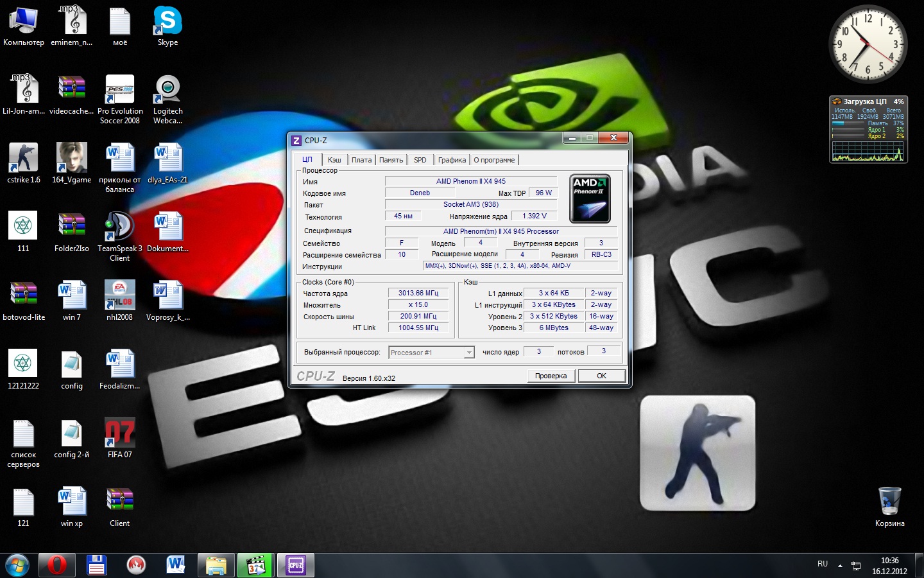Open the Память tab in CPU-Z
Screen dimensions: 924x578
point(391,160)
